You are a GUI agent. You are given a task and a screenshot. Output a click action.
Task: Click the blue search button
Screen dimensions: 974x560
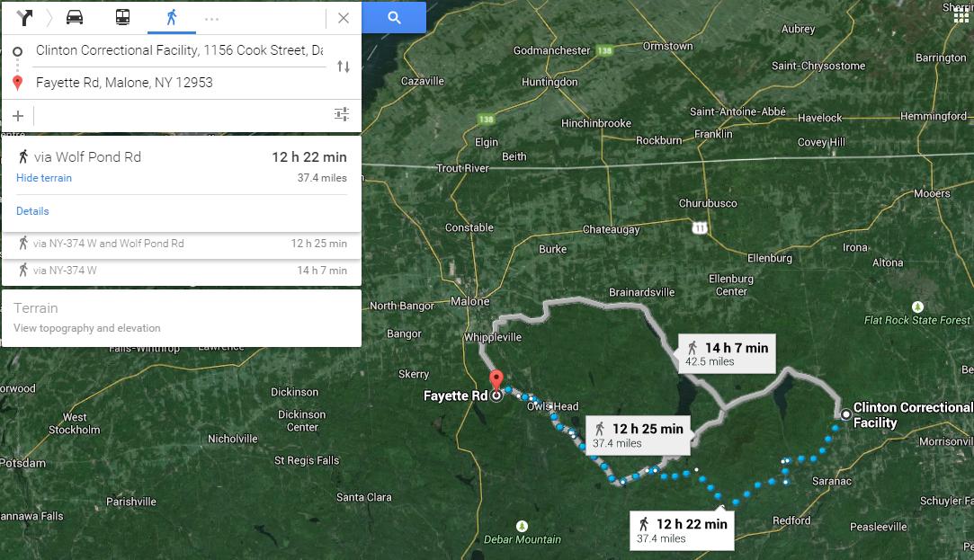point(394,17)
